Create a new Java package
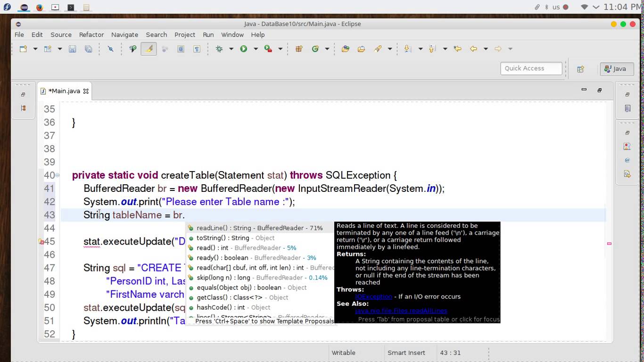644x362 pixels. tap(298, 49)
